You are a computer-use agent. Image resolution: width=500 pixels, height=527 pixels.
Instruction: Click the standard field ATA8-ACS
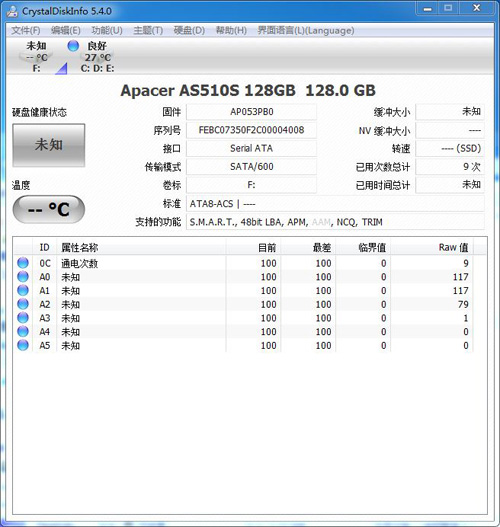pos(335,204)
